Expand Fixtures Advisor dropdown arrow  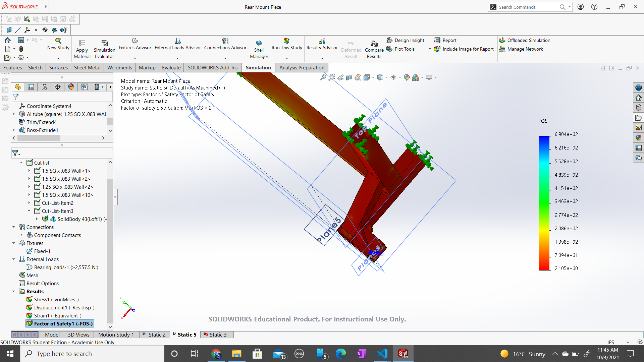(135, 58)
